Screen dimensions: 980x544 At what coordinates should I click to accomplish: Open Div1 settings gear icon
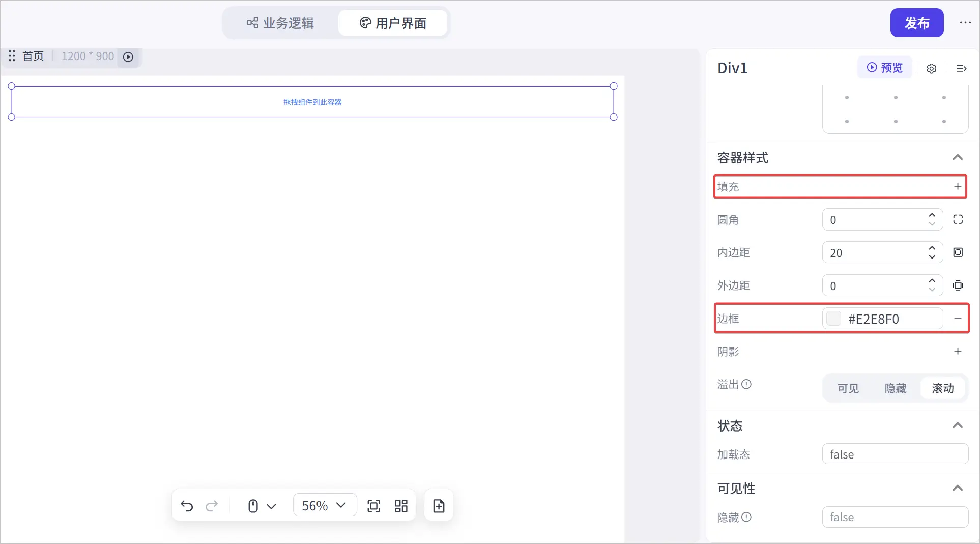coord(931,68)
